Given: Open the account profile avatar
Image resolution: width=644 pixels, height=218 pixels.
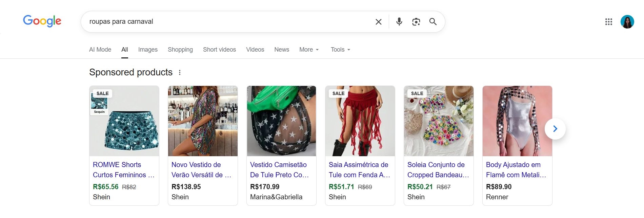Looking at the screenshot, I should click(627, 22).
